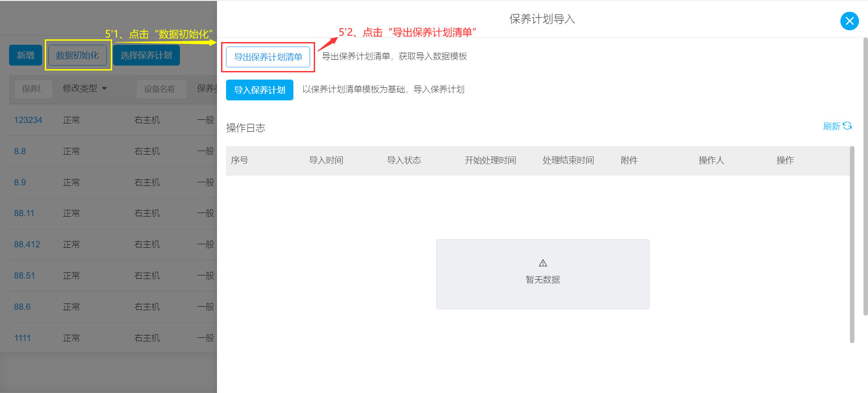
Task: Open the 修改类型 dropdown filter
Action: [x=85, y=89]
